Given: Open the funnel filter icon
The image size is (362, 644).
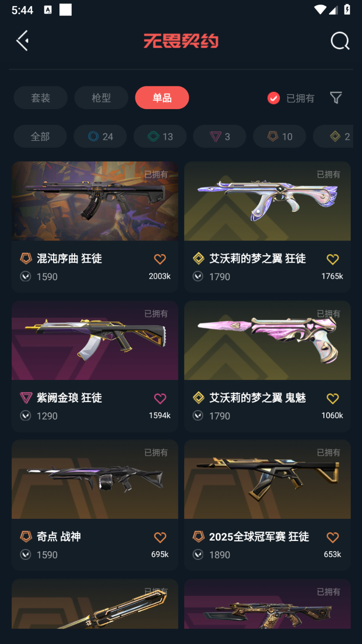Looking at the screenshot, I should pos(336,98).
